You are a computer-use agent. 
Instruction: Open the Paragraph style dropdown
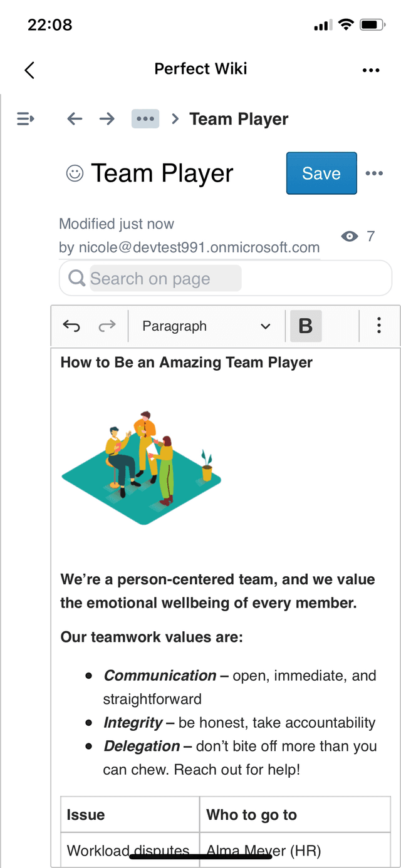pos(207,326)
